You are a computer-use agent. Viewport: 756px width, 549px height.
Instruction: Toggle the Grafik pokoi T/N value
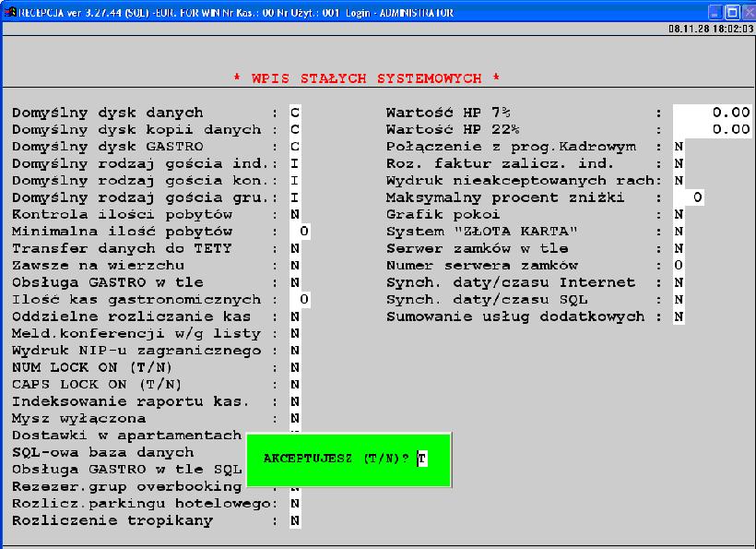pos(678,215)
